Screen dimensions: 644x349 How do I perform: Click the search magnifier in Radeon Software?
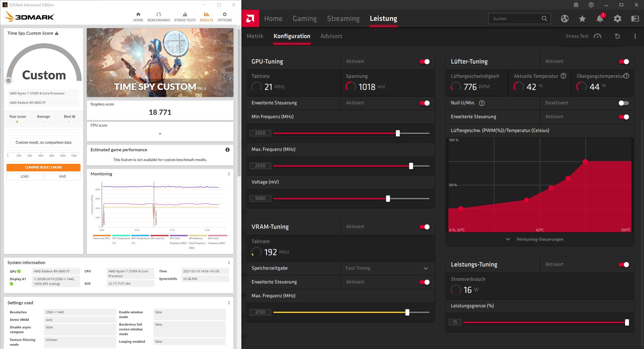[x=544, y=19]
